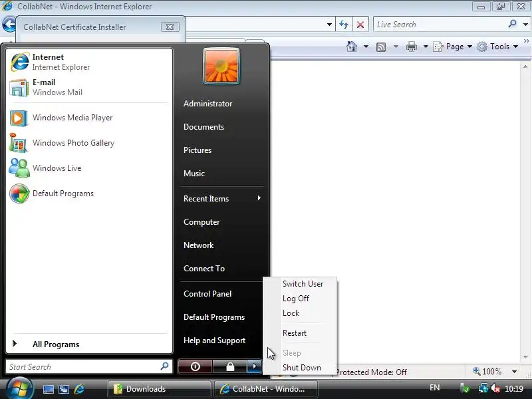
Task: Open Windows Media Player
Action: [89, 118]
